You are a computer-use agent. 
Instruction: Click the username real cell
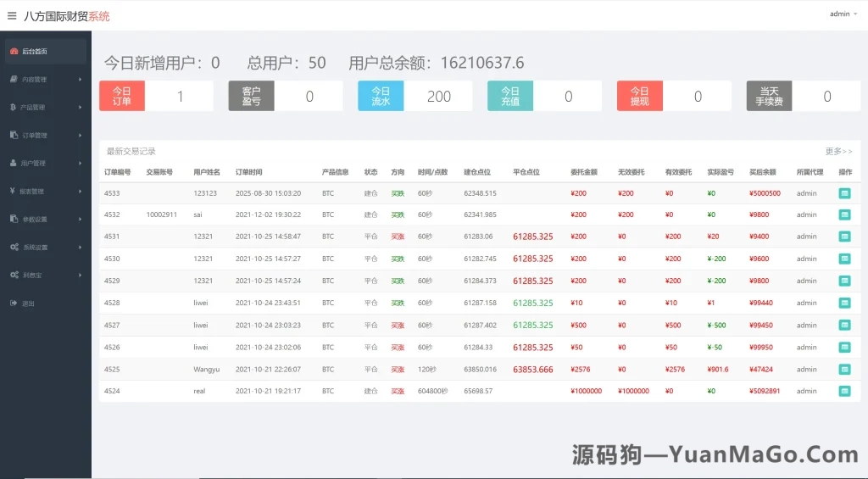coord(199,391)
